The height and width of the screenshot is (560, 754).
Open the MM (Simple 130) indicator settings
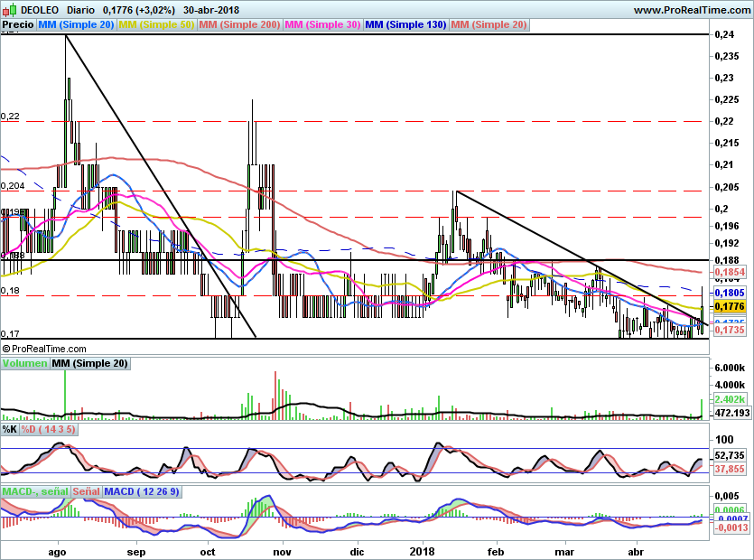405,25
